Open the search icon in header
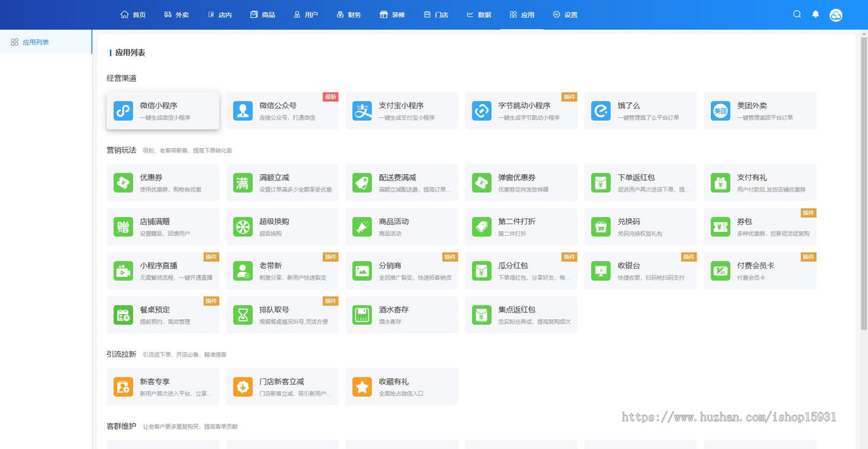 pos(797,14)
